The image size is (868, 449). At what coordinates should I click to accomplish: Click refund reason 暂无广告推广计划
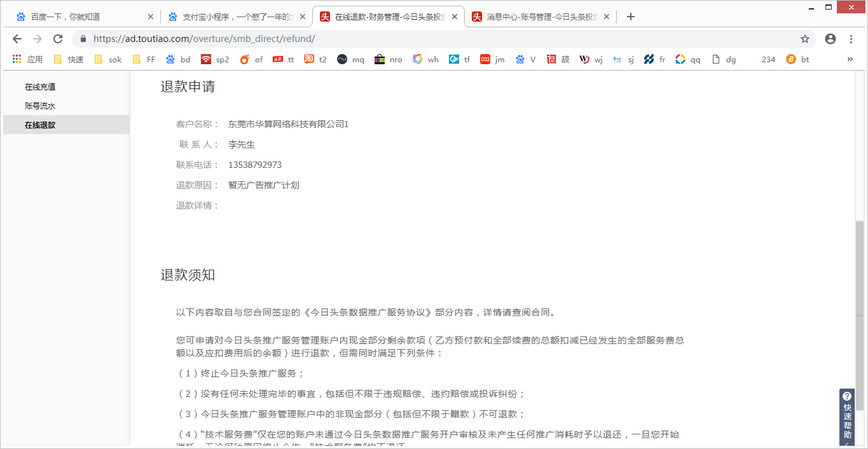[x=264, y=185]
